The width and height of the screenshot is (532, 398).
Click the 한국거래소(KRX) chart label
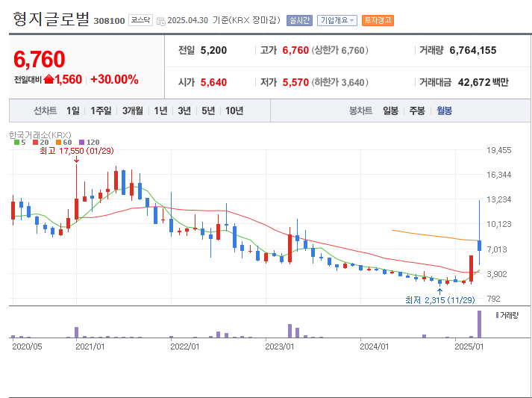40,135
